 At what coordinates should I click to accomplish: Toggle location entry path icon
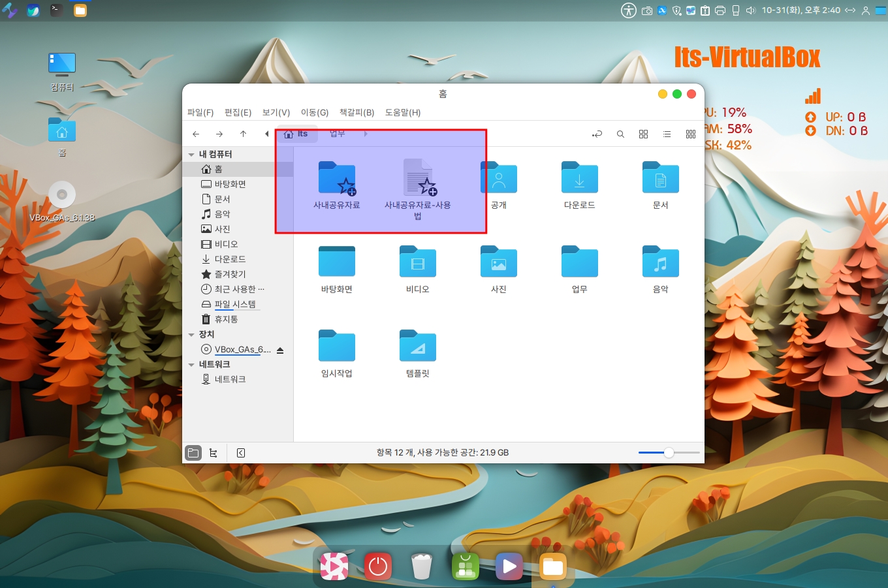coord(597,134)
